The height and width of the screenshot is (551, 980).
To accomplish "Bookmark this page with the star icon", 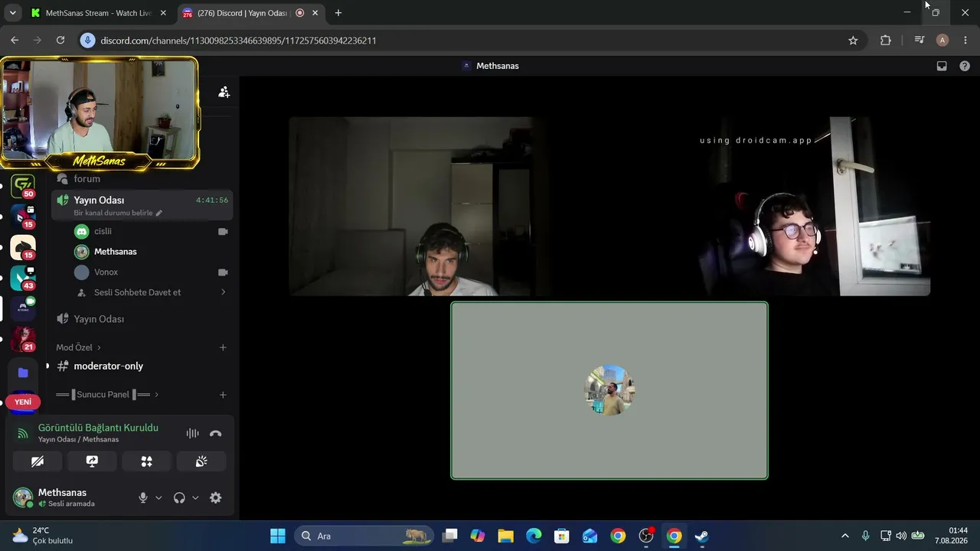I will (x=853, y=41).
